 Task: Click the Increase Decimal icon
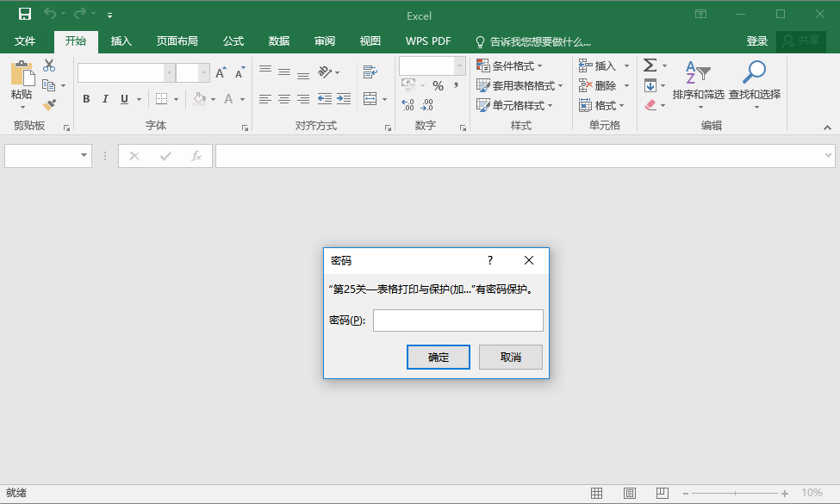tap(408, 104)
